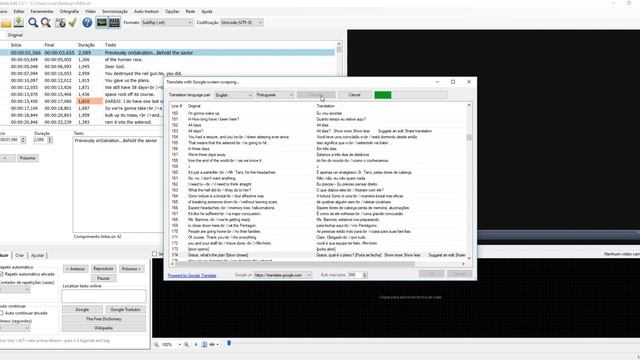Click the start time spinner arrows
640x360 pixels.
coord(23,140)
